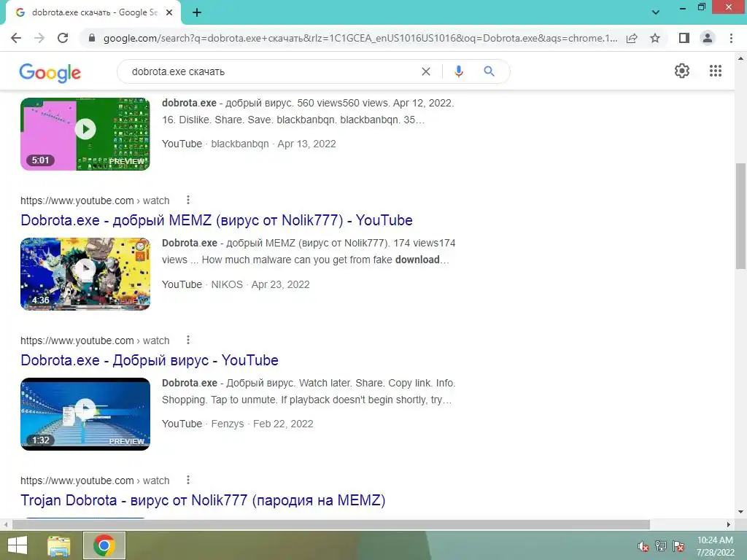Open Dobrota.exe - добрый MEMZ YouTube link

point(217,220)
